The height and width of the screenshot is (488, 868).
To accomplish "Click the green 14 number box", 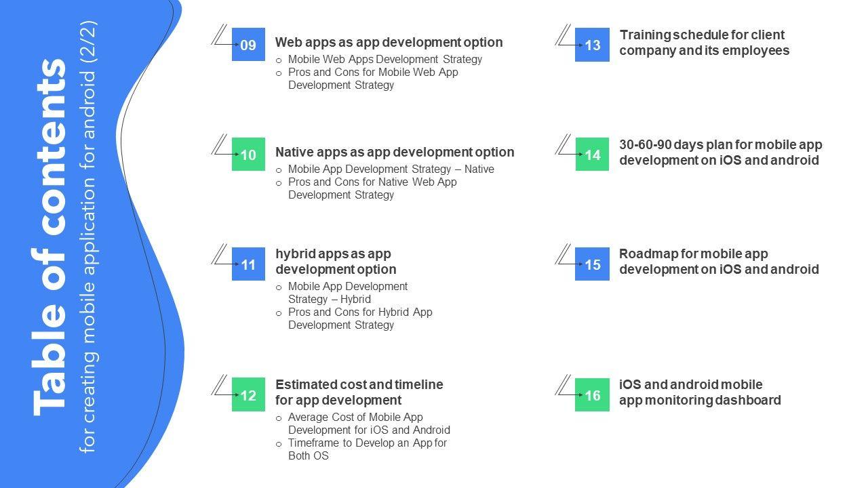I will point(592,155).
